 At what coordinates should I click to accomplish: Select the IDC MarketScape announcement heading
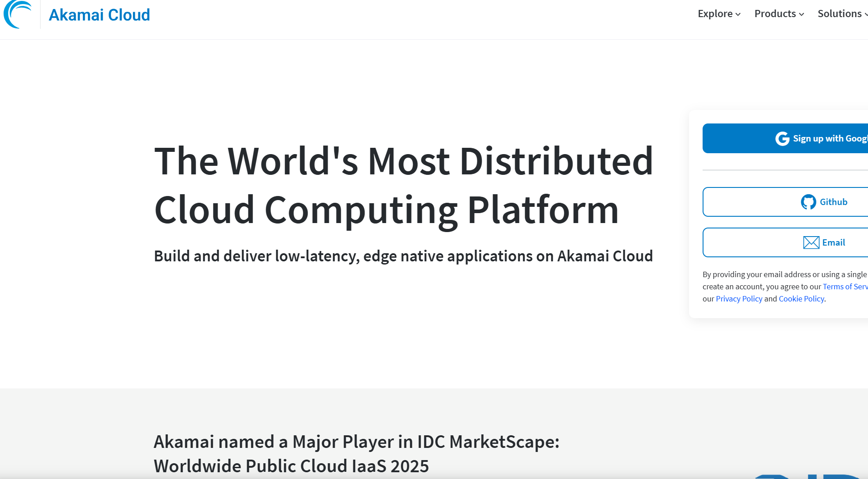[356, 453]
